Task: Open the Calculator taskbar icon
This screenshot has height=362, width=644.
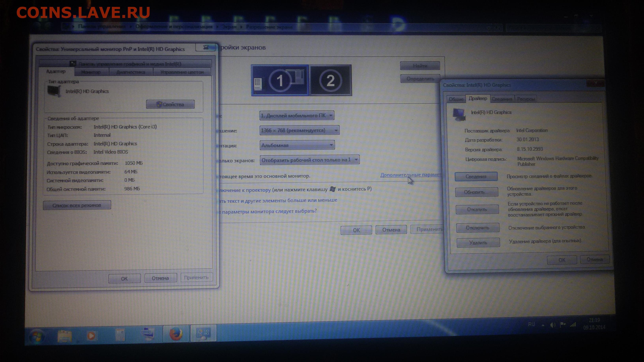Action: click(x=120, y=335)
